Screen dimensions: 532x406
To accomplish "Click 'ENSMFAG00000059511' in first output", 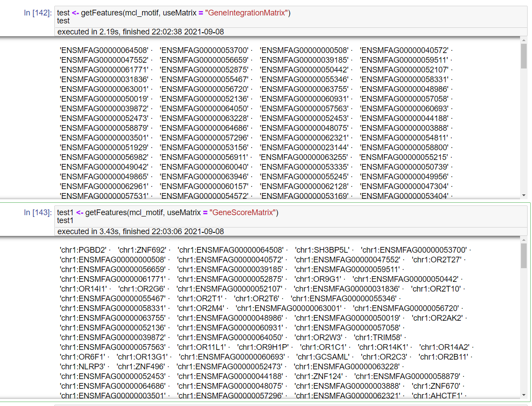I will point(404,60).
